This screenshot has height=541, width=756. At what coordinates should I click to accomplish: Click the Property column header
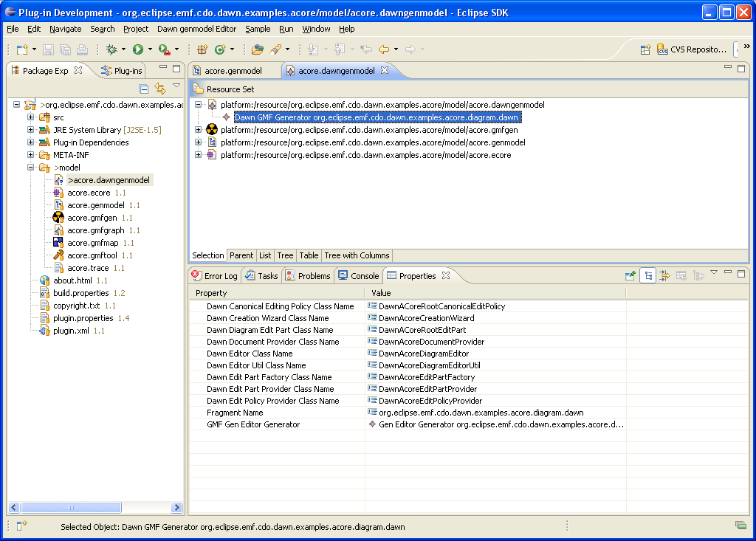[x=278, y=293]
